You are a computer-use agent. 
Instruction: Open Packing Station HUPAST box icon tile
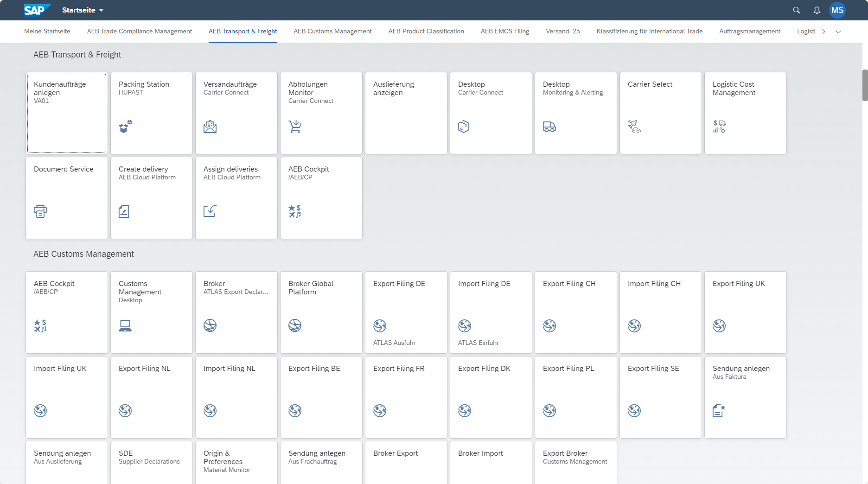click(x=126, y=126)
